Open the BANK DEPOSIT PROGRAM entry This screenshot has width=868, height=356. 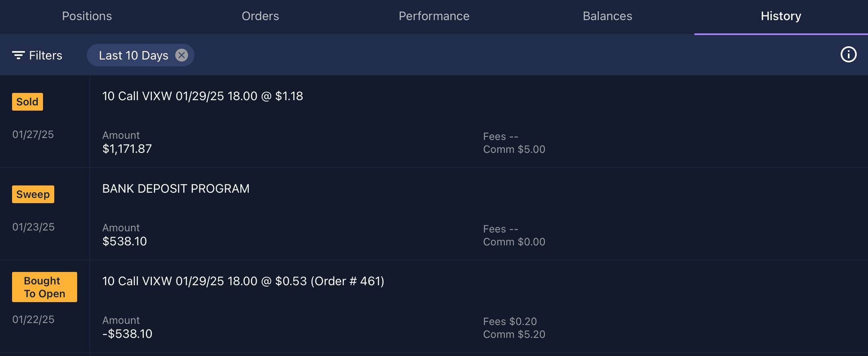(176, 189)
